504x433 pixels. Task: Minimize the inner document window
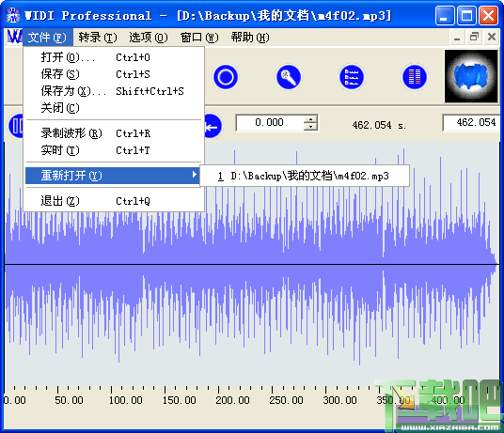457,38
